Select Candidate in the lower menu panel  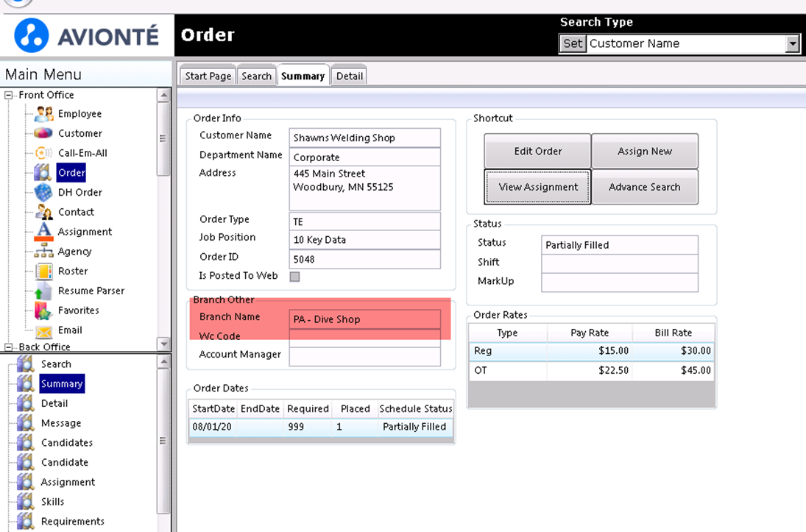(x=65, y=463)
